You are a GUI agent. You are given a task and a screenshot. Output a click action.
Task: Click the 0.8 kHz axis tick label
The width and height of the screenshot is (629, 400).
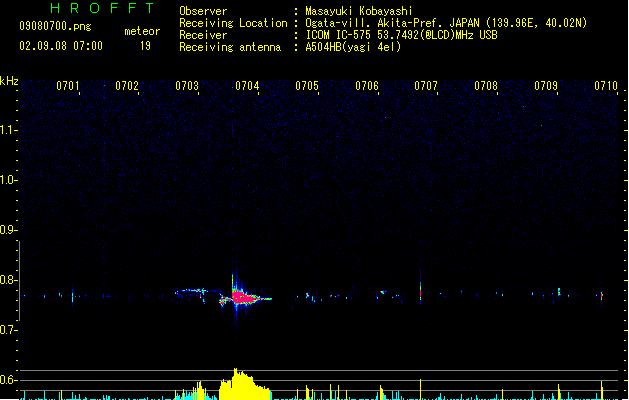8,280
